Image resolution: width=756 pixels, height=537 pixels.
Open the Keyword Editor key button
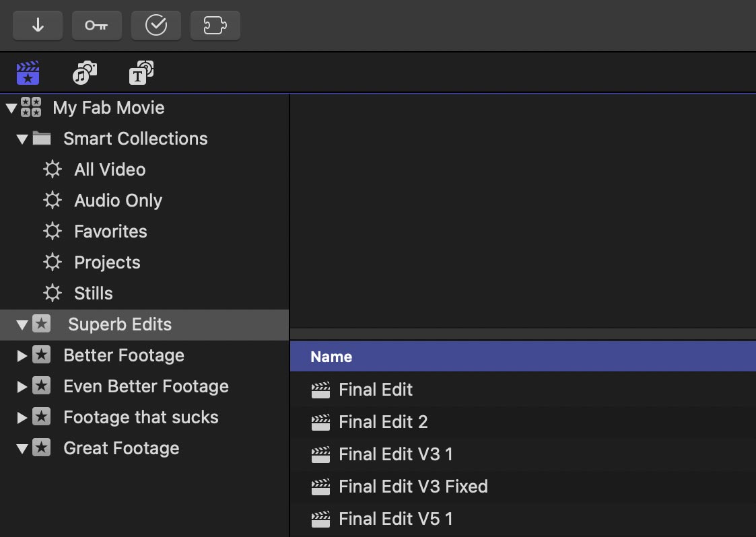(x=96, y=25)
